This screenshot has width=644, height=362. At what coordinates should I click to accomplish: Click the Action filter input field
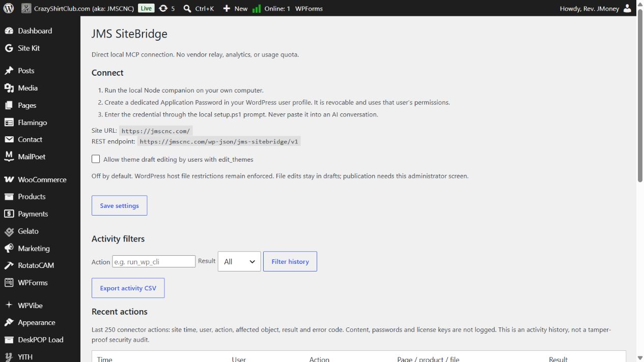click(154, 261)
